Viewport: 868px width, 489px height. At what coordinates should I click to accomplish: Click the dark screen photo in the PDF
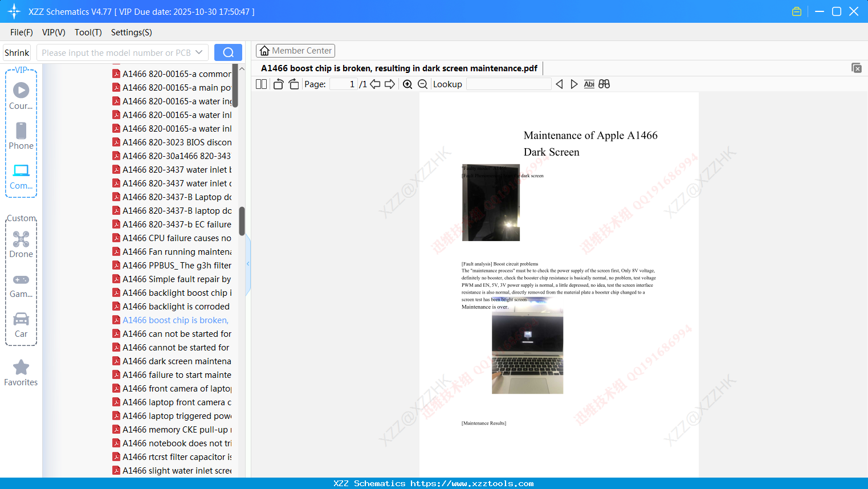(x=491, y=202)
